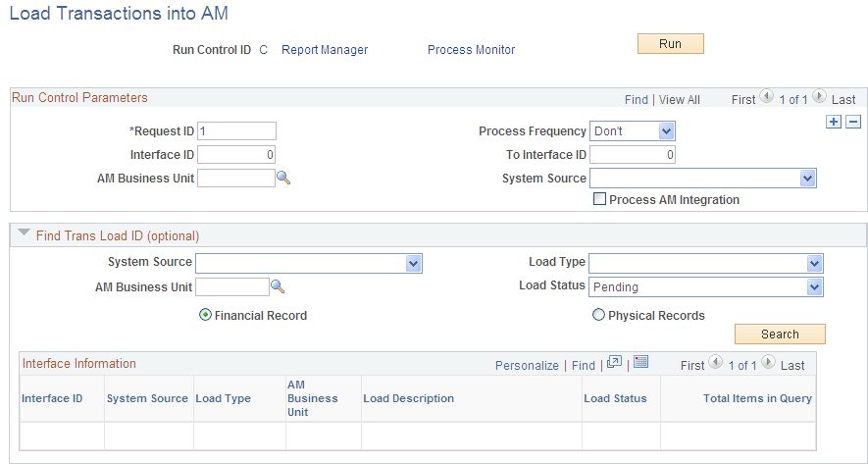Image resolution: width=868 pixels, height=464 pixels.
Task: Show next row arrow in Run Control Parameters
Action: tap(819, 96)
